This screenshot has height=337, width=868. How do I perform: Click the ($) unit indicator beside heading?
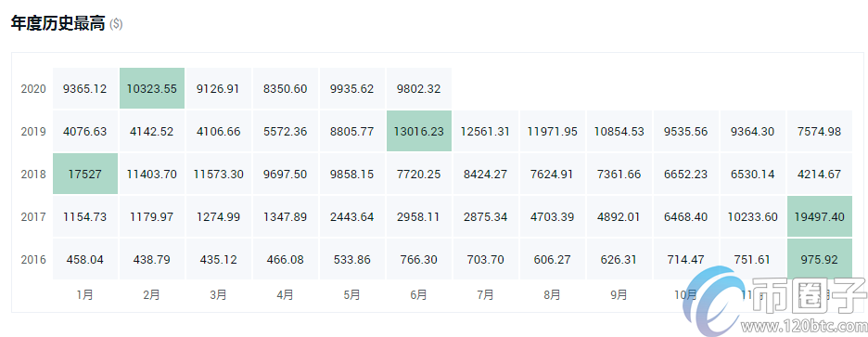(116, 24)
